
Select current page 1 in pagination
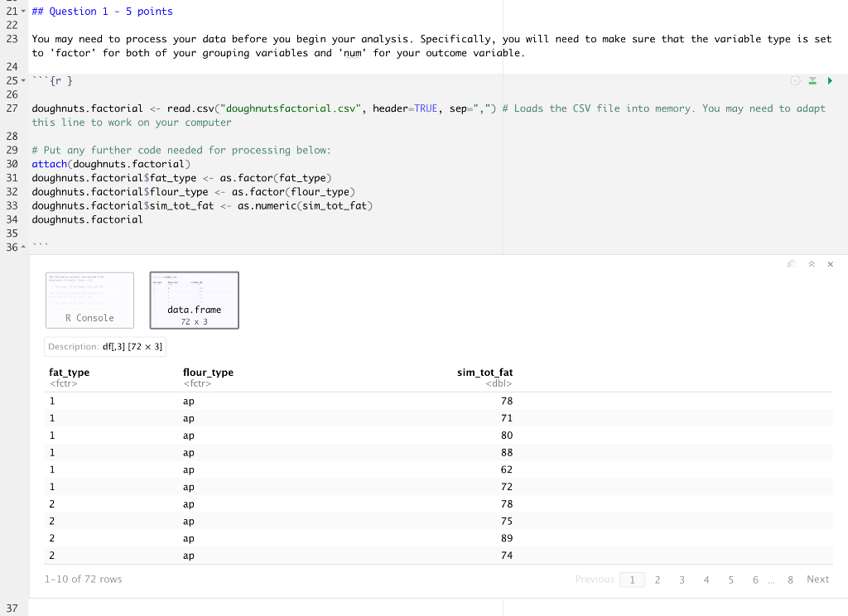tap(632, 580)
